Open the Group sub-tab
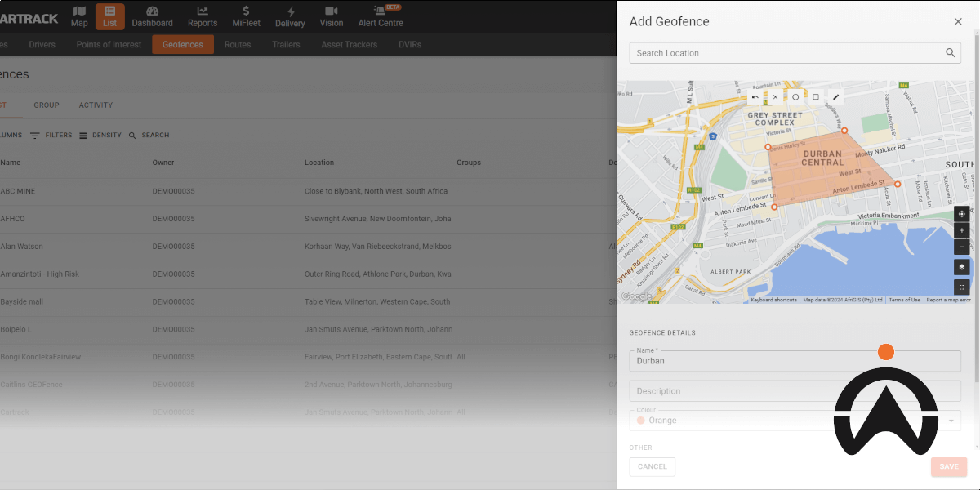 [x=47, y=105]
